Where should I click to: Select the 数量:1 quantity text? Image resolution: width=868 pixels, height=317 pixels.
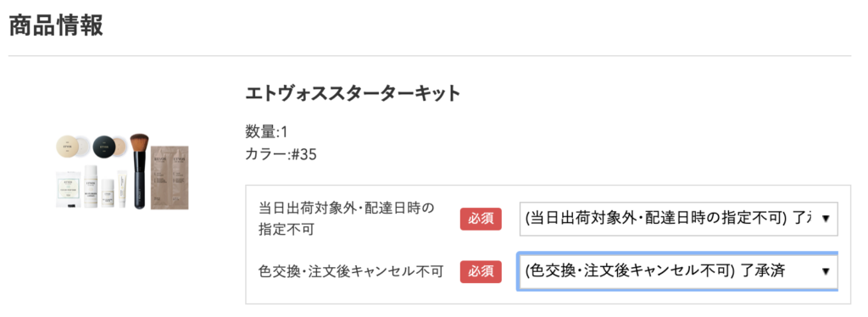266,132
